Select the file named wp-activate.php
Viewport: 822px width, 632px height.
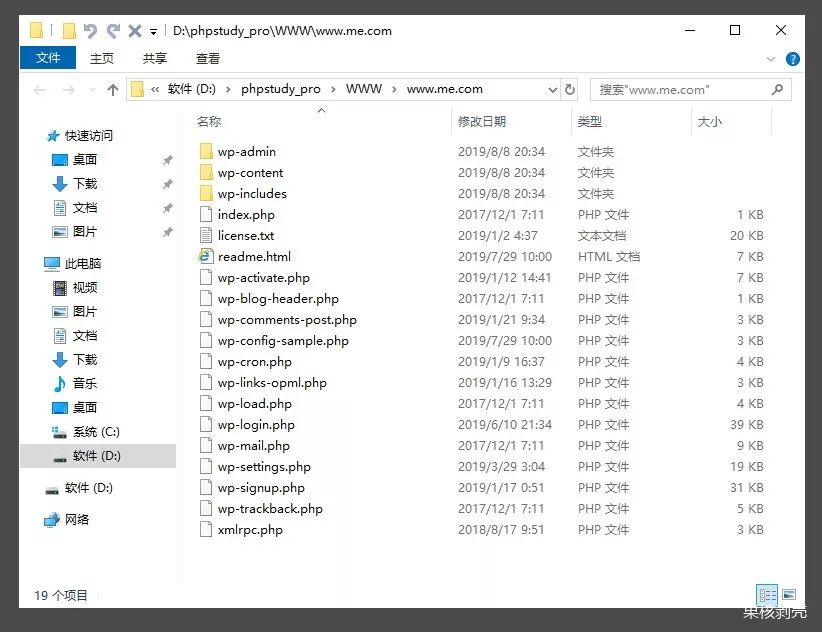pos(263,278)
